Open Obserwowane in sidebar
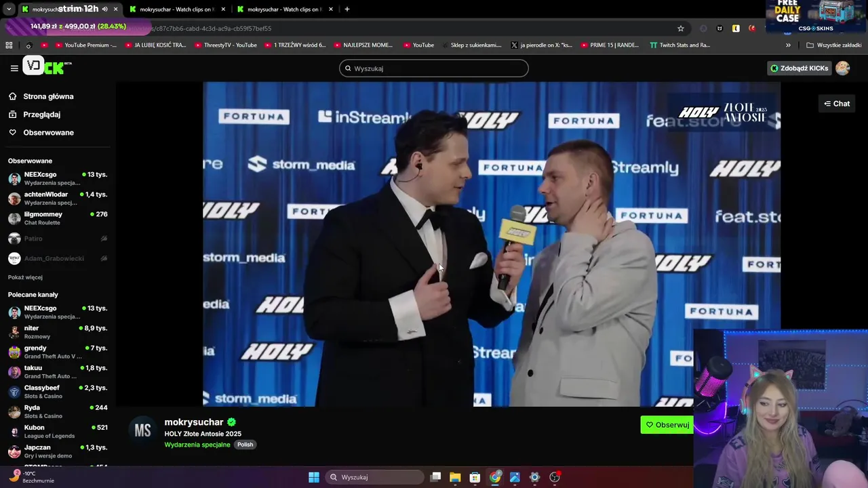The height and width of the screenshot is (488, 868). coord(48,132)
